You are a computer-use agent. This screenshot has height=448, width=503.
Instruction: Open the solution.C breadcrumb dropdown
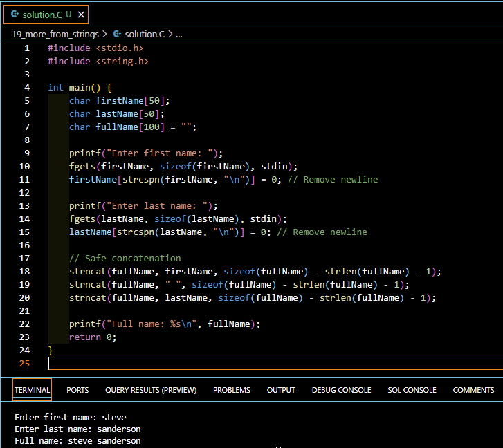[x=144, y=33]
